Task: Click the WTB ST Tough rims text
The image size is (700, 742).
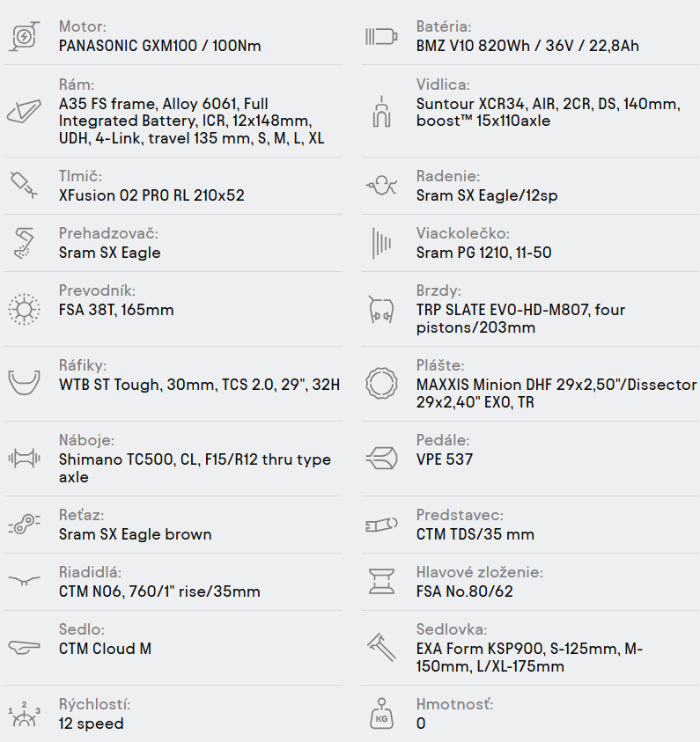Action: 199,385
